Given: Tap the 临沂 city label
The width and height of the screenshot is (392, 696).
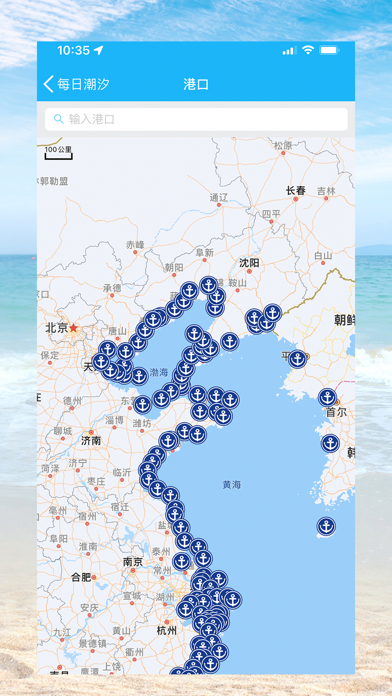Looking at the screenshot, I should point(122,472).
